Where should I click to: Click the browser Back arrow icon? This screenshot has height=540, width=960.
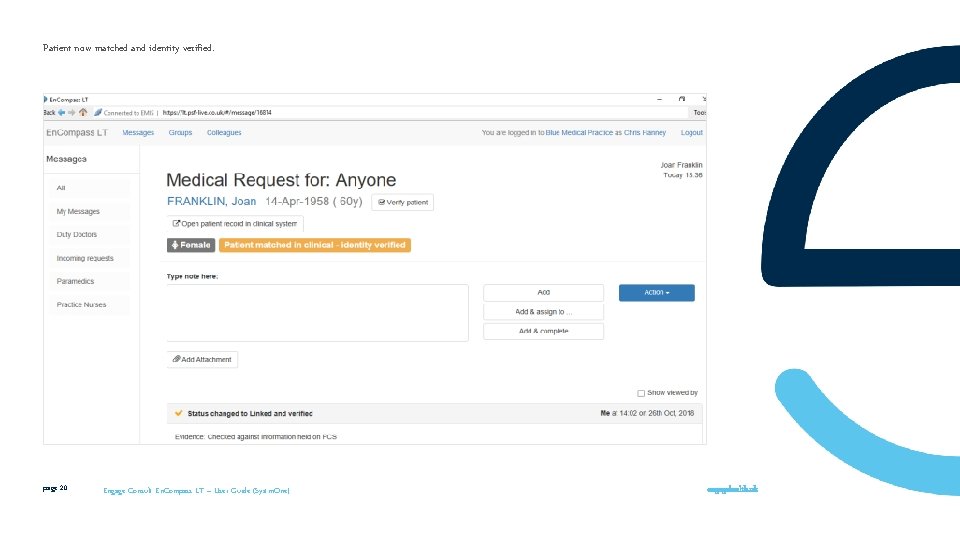pyautogui.click(x=61, y=113)
